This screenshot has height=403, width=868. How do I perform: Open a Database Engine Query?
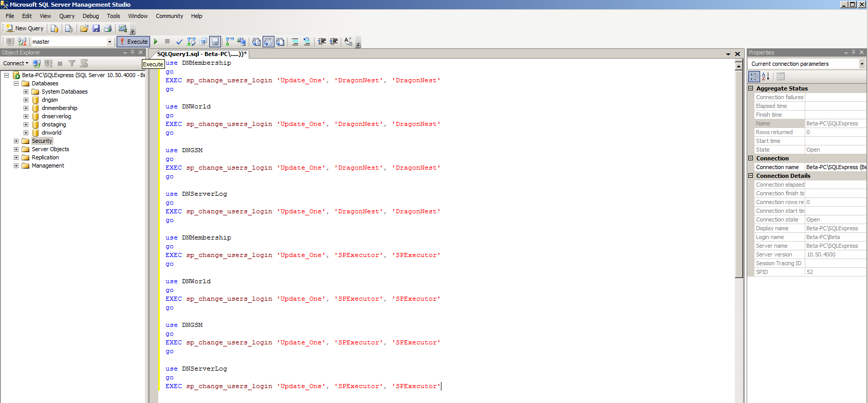click(x=54, y=28)
